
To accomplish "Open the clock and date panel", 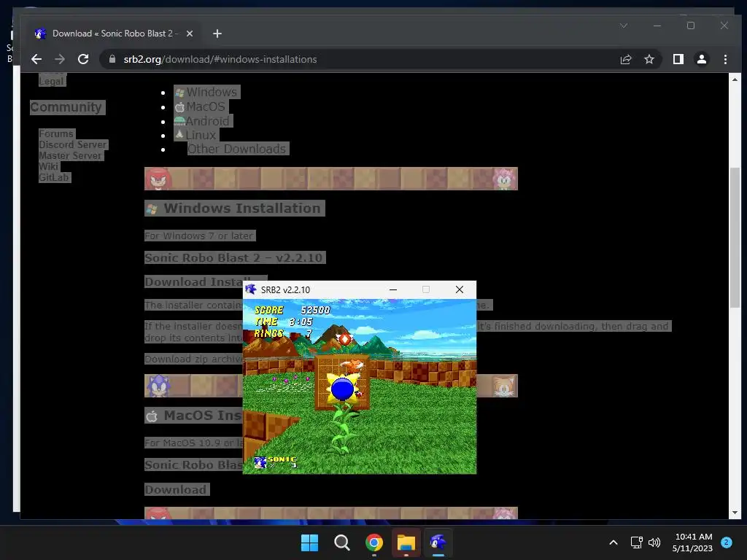I will click(x=692, y=542).
